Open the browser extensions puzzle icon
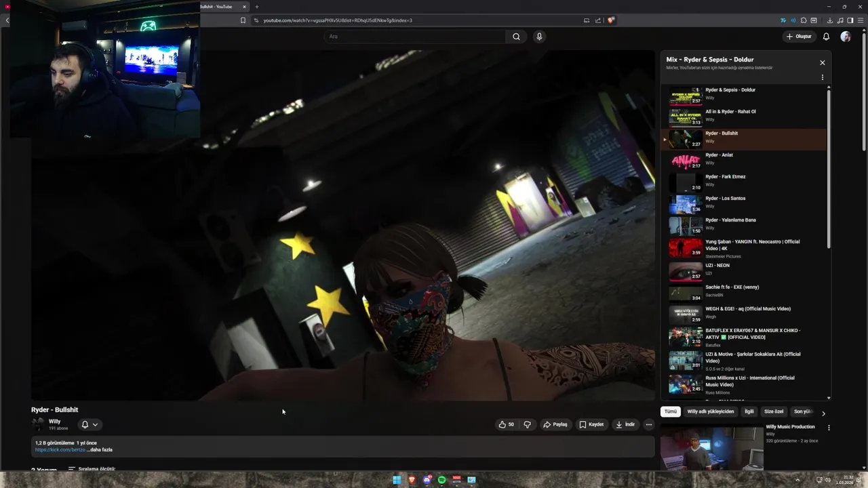 coord(804,20)
